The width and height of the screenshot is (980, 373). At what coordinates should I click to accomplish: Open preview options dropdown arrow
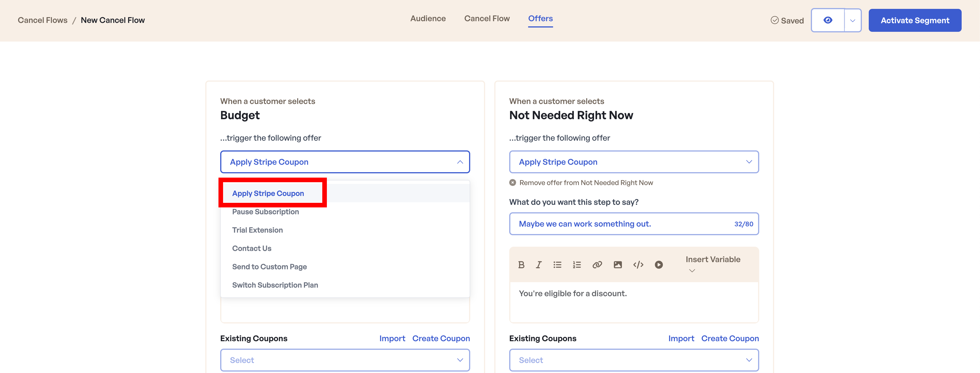(x=853, y=21)
